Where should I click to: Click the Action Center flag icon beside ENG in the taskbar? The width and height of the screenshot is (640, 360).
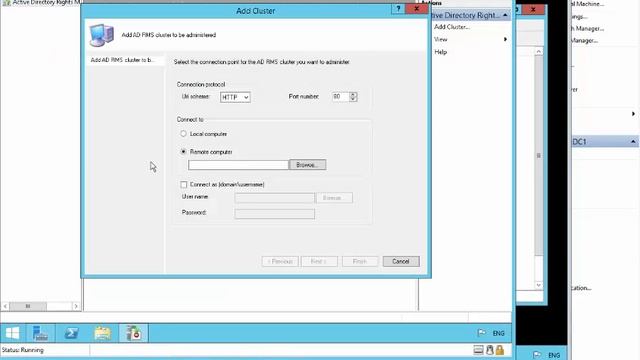(x=482, y=333)
